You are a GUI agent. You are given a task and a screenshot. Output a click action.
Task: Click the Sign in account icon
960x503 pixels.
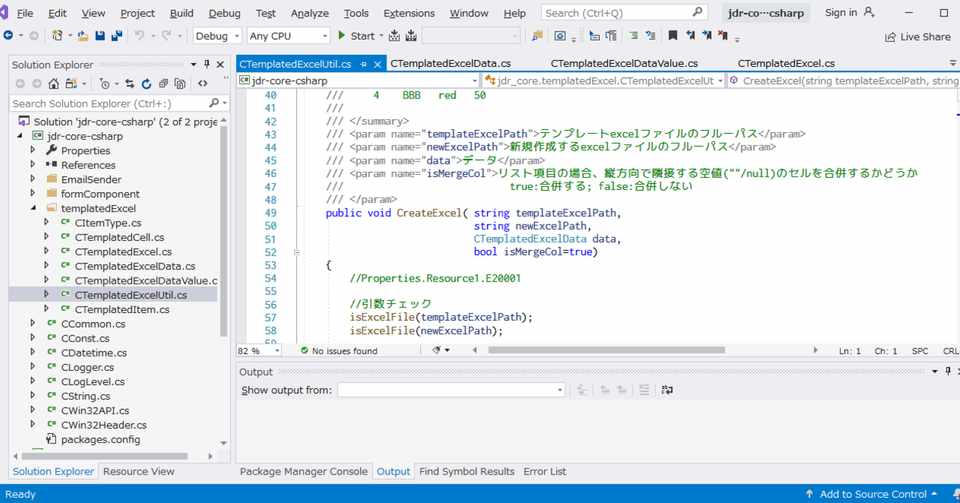coord(869,12)
